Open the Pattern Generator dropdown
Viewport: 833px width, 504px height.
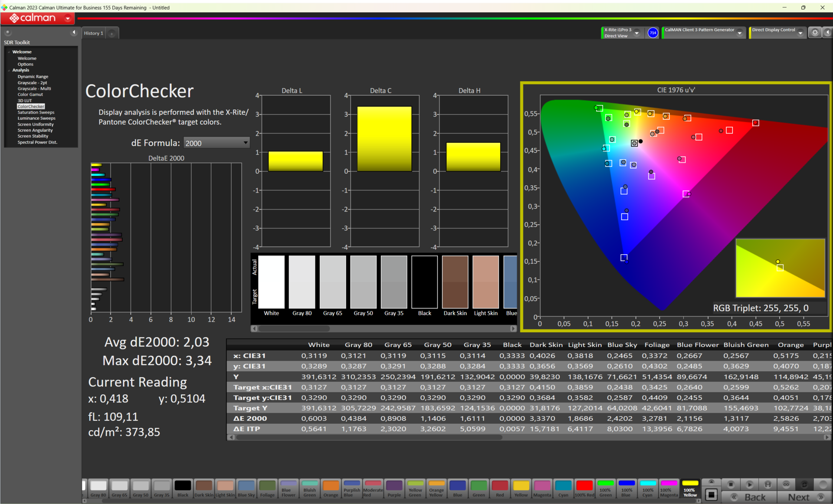739,33
